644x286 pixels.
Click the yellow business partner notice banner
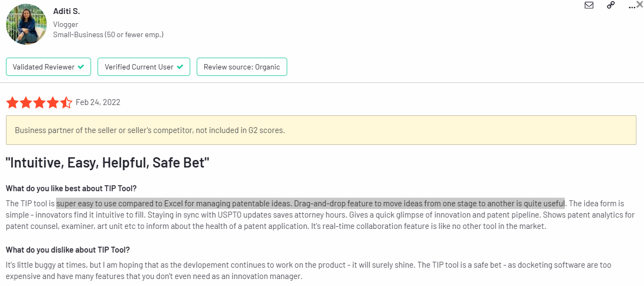point(321,130)
